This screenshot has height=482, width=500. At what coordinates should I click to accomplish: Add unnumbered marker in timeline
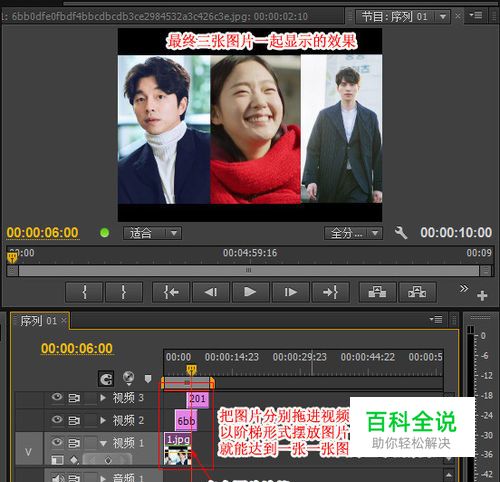[148, 378]
